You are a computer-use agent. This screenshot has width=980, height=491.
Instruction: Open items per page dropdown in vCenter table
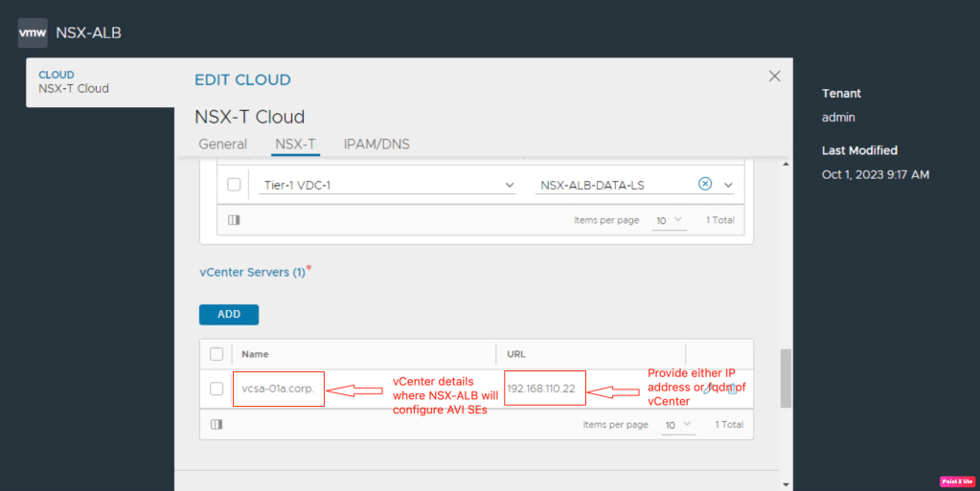pyautogui.click(x=678, y=424)
